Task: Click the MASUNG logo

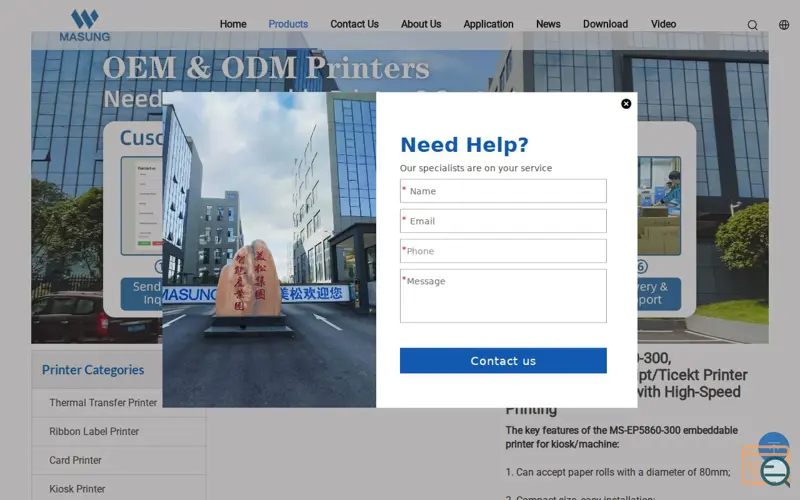Action: [85, 25]
